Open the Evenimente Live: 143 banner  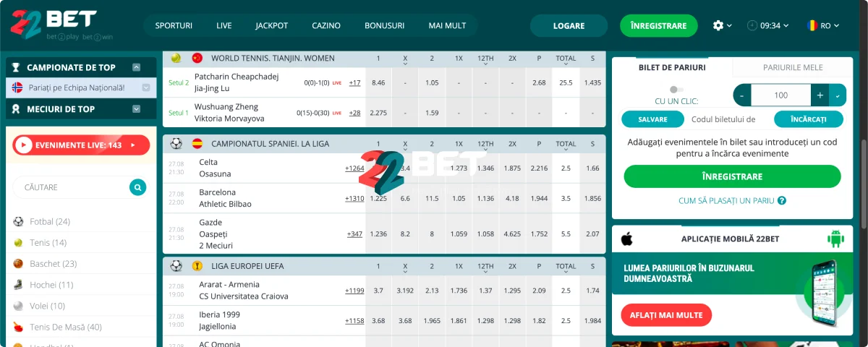[x=81, y=145]
